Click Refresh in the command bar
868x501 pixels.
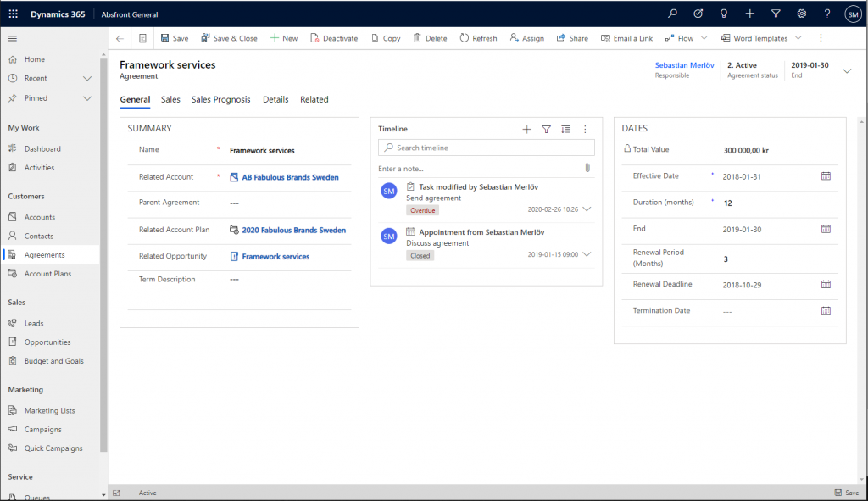click(478, 38)
